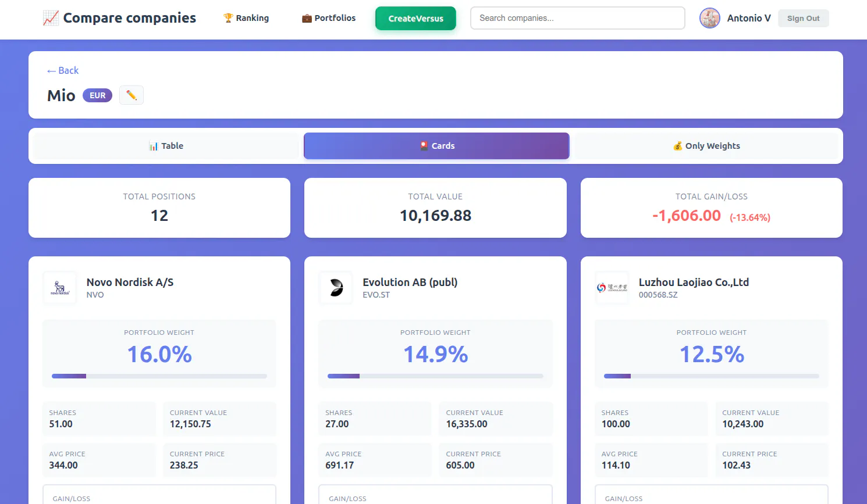Viewport: 867px width, 504px height.
Task: Open the Ranking menu item
Action: click(246, 18)
